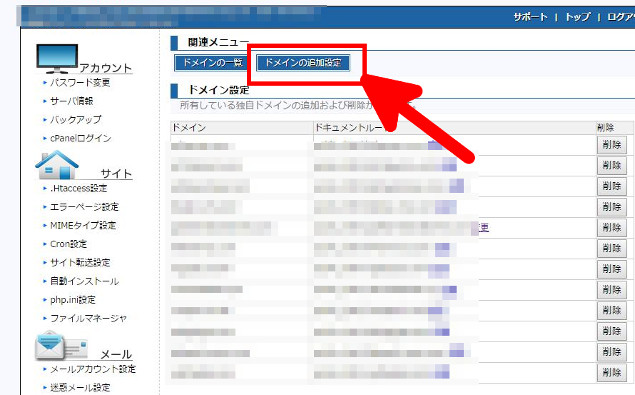This screenshot has height=395, width=635.
Task: Open ドメインの一覧 button
Action: pos(213,63)
